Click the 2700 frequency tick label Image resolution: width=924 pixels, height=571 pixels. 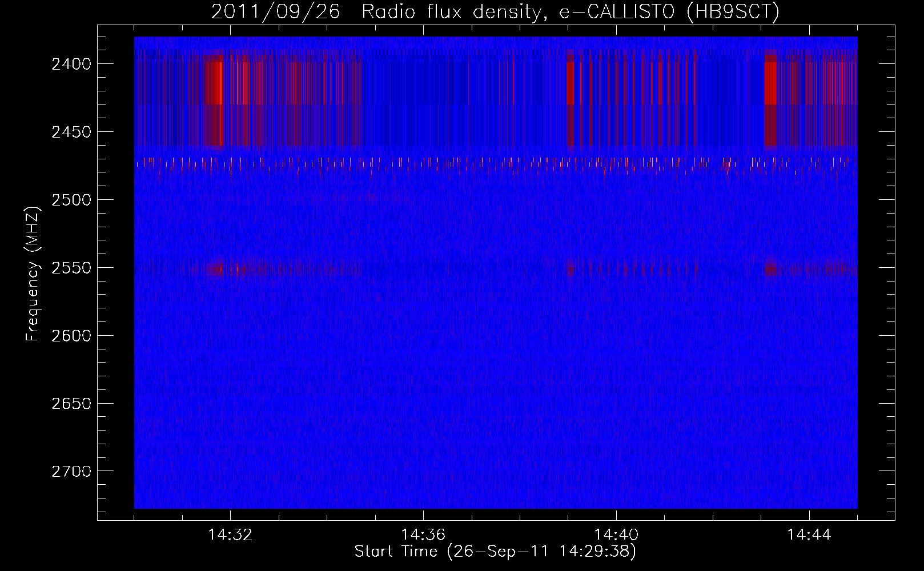[71, 472]
